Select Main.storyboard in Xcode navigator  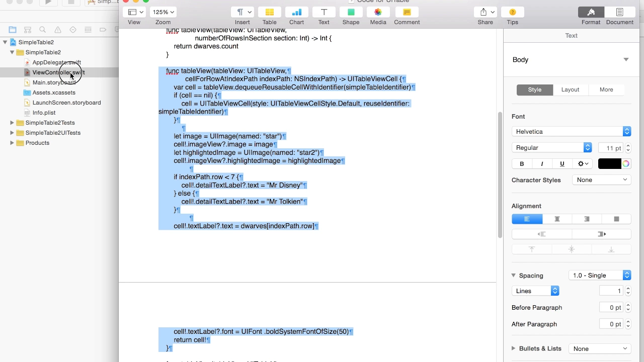(54, 82)
